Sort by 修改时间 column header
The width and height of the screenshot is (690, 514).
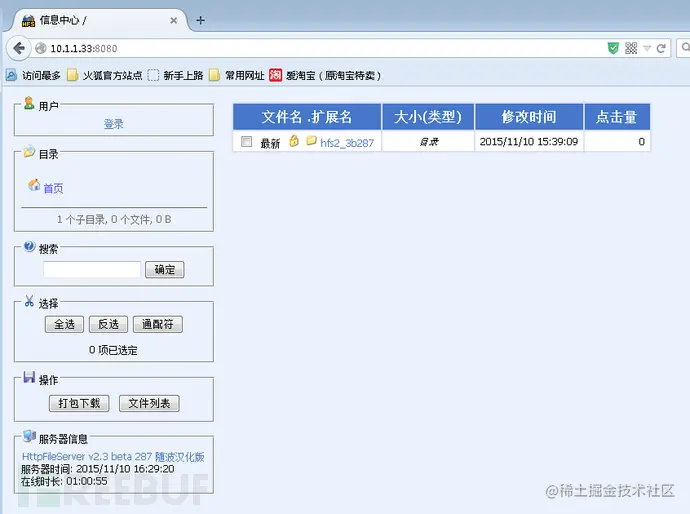[529, 117]
